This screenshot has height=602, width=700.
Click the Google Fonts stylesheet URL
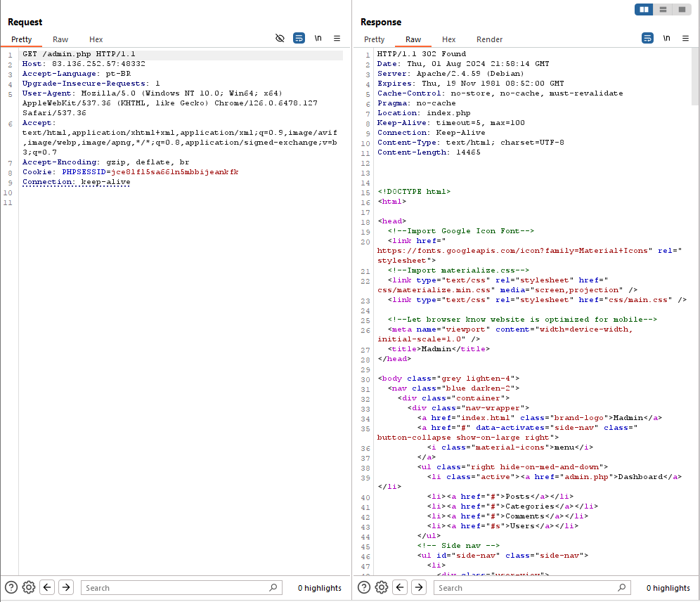(x=512, y=251)
